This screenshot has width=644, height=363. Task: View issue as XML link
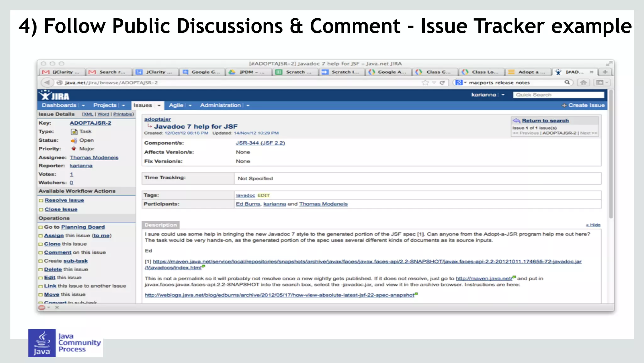(x=88, y=114)
